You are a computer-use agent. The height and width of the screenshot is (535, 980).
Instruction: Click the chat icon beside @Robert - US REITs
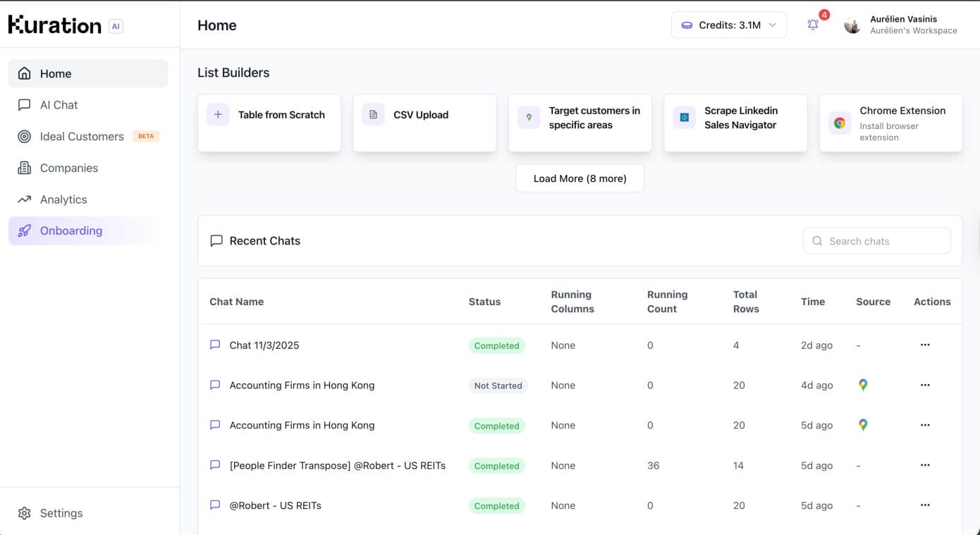click(215, 505)
